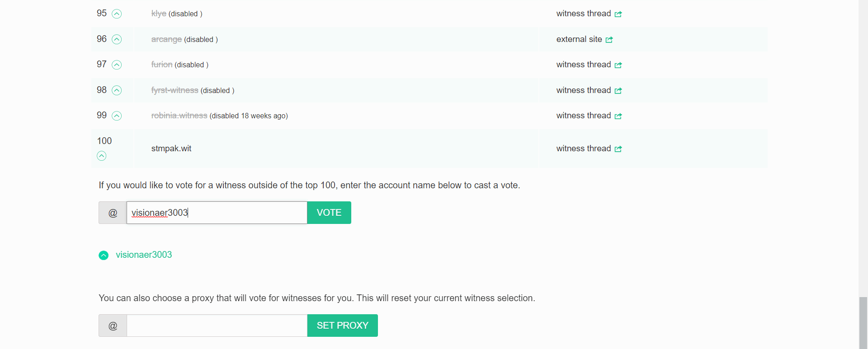Click the green VOTE button
The height and width of the screenshot is (349, 868).
pyautogui.click(x=329, y=213)
